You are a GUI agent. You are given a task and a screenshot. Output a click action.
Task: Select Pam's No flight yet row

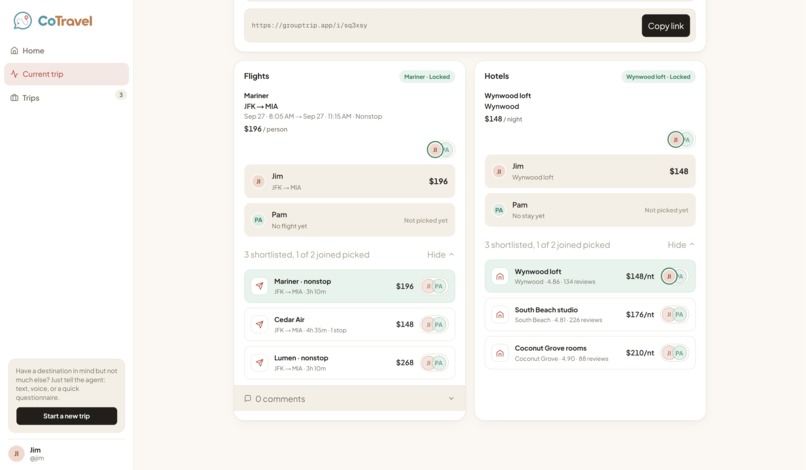pyautogui.click(x=350, y=220)
